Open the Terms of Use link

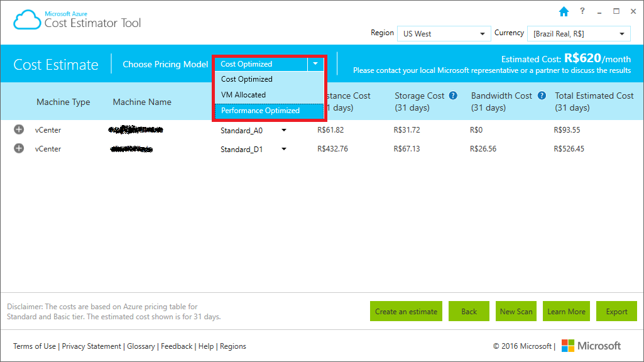35,346
